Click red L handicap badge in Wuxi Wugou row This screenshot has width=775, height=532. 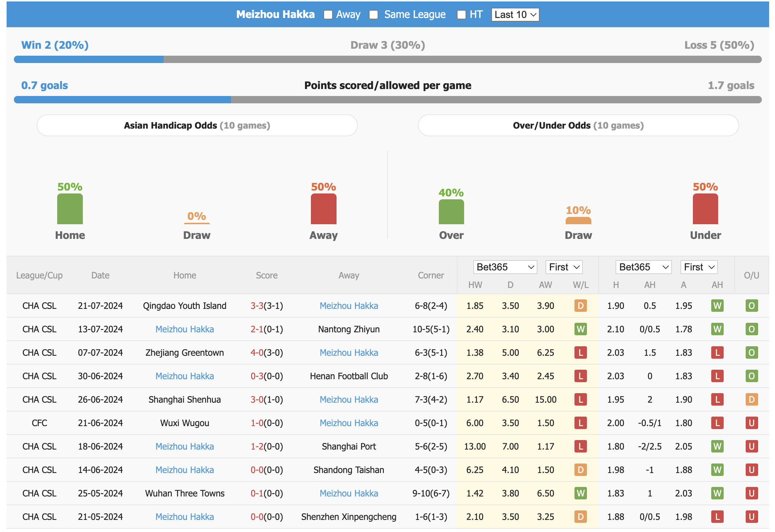[717, 423]
